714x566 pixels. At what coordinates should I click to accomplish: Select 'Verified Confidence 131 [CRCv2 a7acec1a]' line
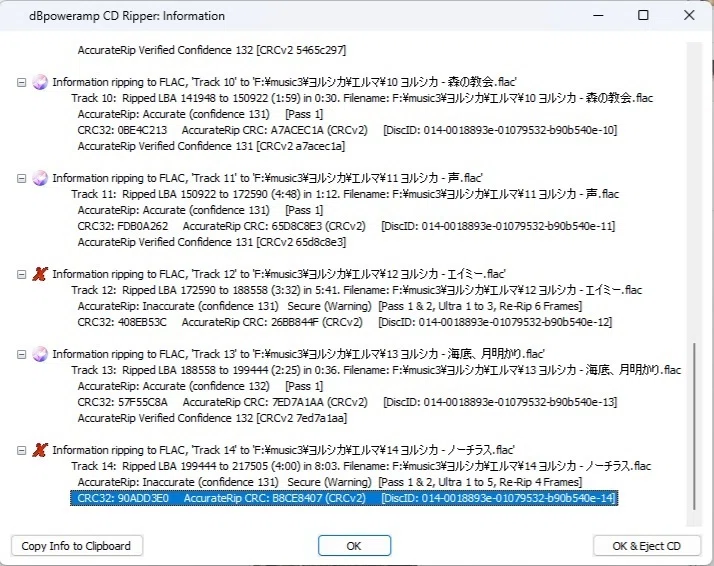click(211, 146)
